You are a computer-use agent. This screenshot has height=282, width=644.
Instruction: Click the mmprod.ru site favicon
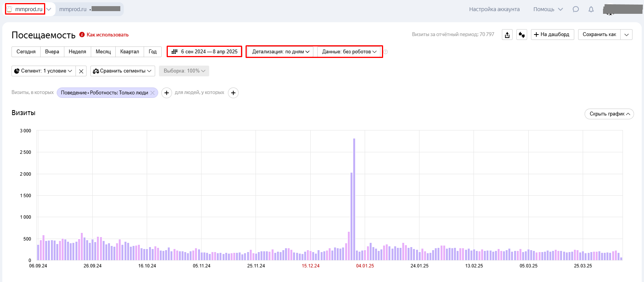(x=10, y=9)
